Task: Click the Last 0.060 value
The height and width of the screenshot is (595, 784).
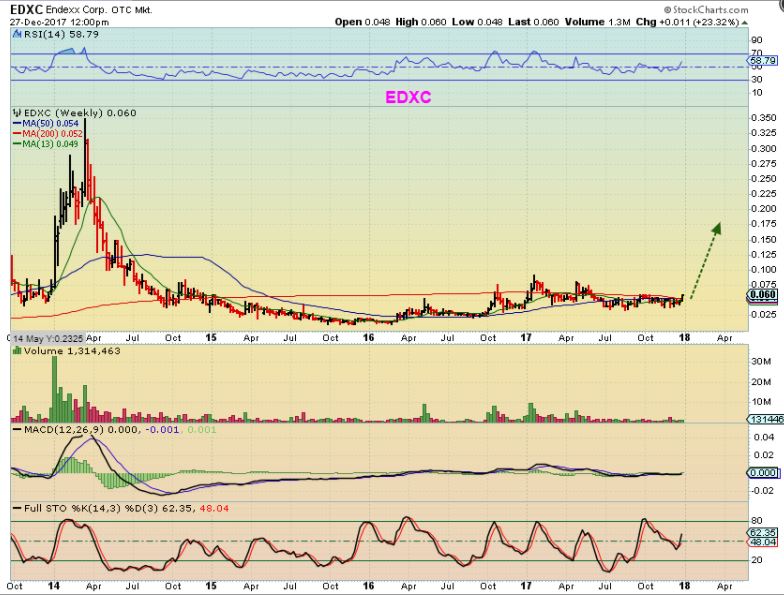Action: (x=534, y=22)
